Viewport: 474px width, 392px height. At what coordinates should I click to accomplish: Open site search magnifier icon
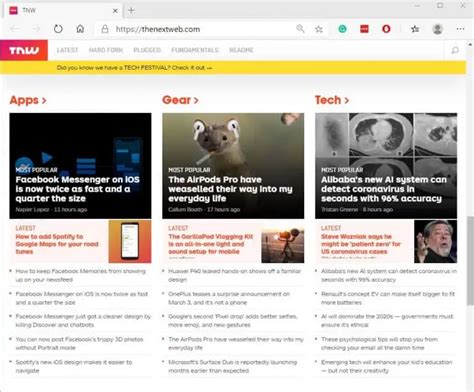coord(455,50)
